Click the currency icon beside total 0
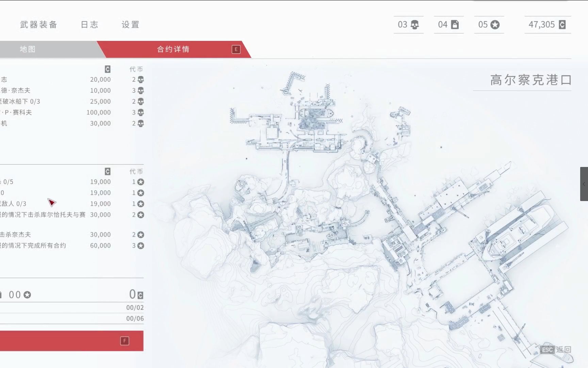 140,295
